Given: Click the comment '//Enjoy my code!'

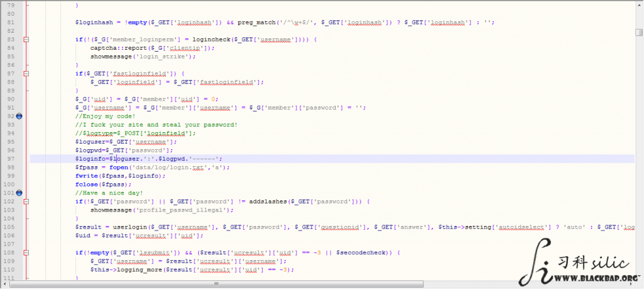Looking at the screenshot, I should click(x=105, y=116).
